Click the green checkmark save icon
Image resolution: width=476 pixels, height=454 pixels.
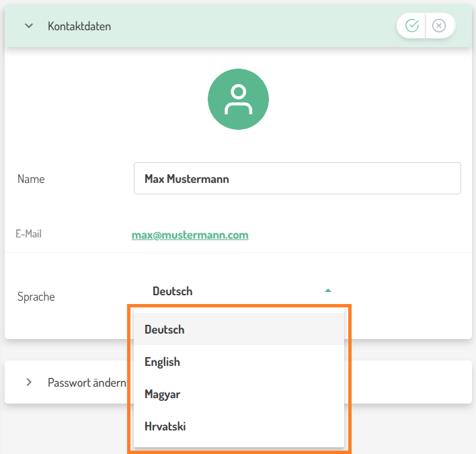click(412, 26)
